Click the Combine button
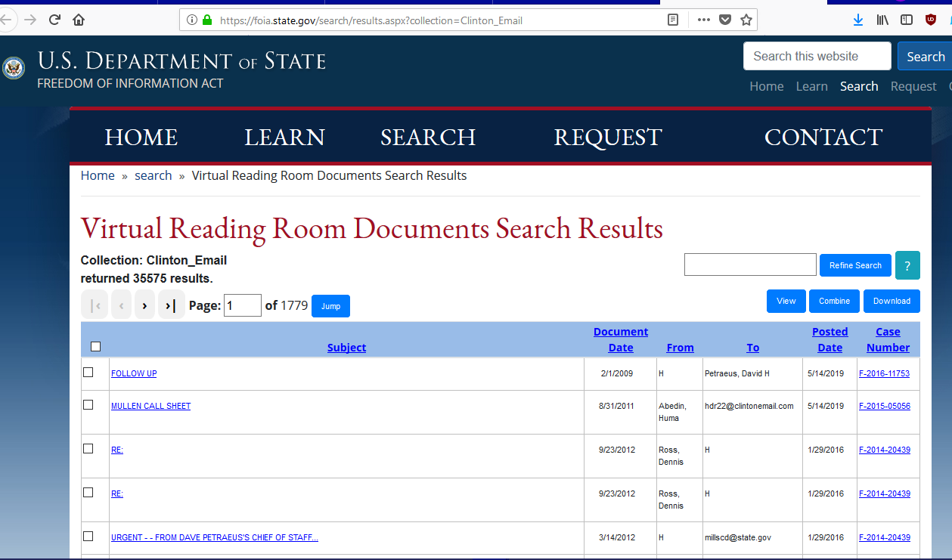Image resolution: width=952 pixels, height=560 pixels. [x=835, y=301]
